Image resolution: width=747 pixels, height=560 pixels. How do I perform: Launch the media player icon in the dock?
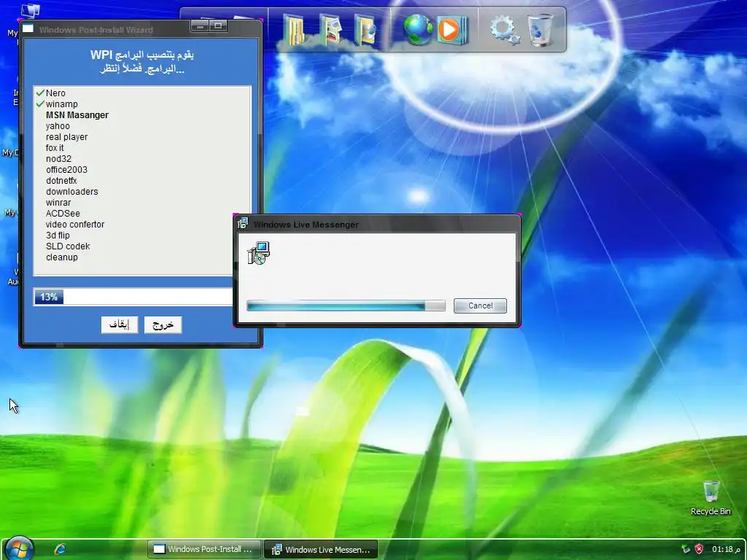point(452,30)
